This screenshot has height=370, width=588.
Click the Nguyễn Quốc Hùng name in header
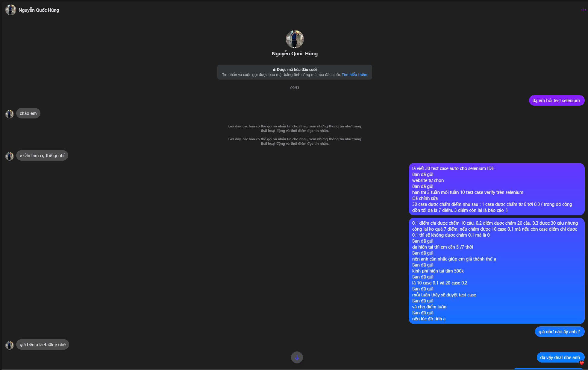[x=39, y=10]
